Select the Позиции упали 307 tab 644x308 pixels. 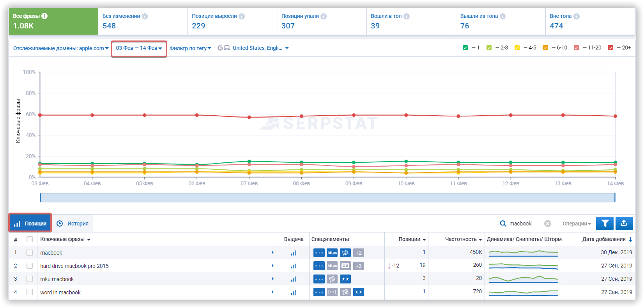322,21
